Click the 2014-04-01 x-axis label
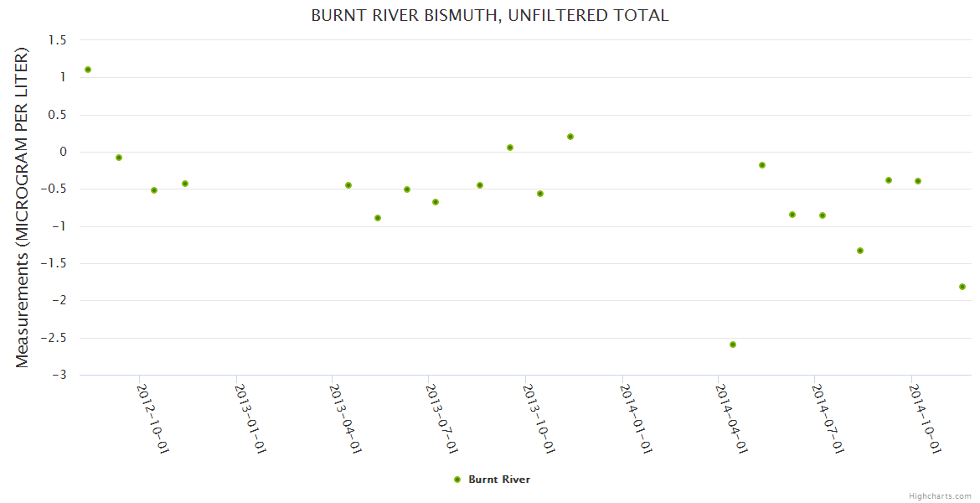The height and width of the screenshot is (503, 980). (732, 418)
